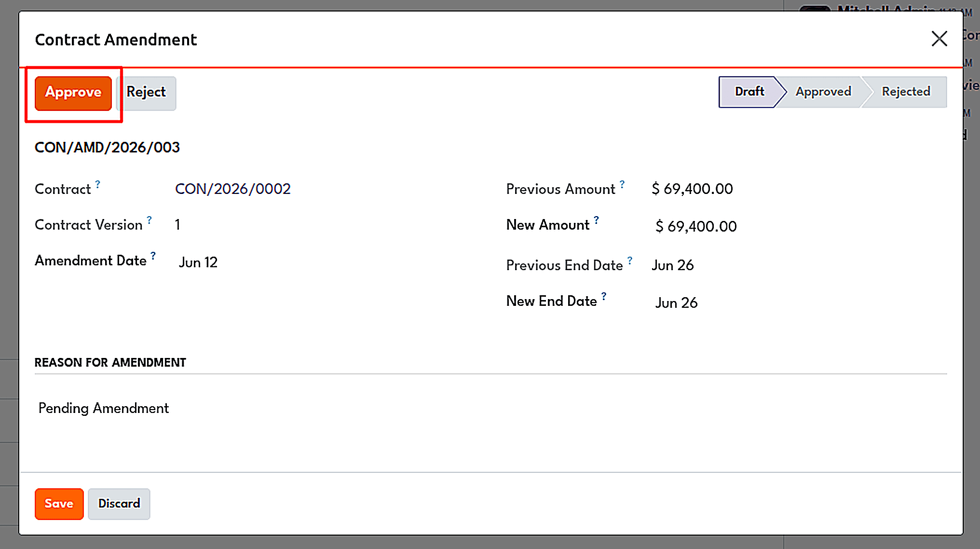Show help tooltip for Amendment Date
The image size is (980, 549).
[x=153, y=256]
